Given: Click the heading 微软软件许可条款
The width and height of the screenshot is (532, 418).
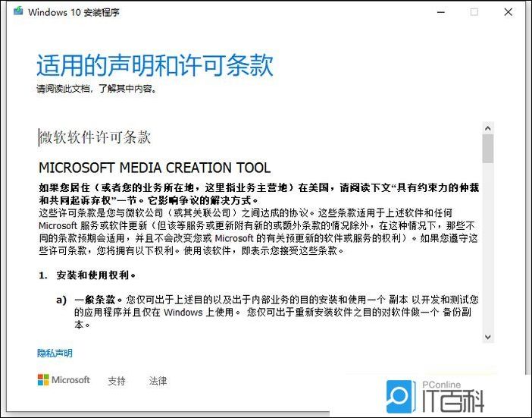Looking at the screenshot, I should point(95,137).
